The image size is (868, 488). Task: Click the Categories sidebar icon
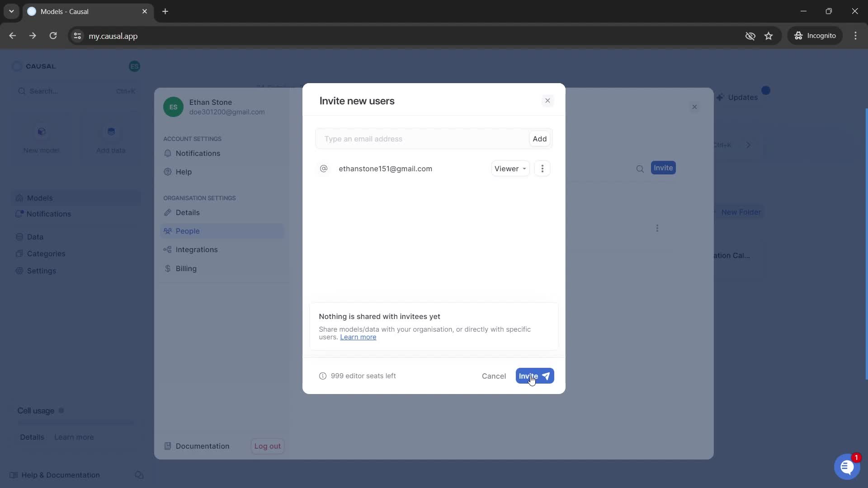point(19,253)
